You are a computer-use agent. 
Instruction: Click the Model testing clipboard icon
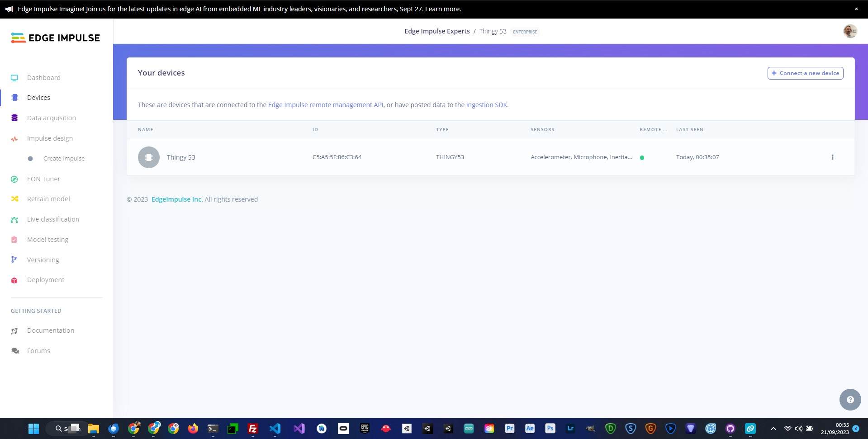point(14,240)
